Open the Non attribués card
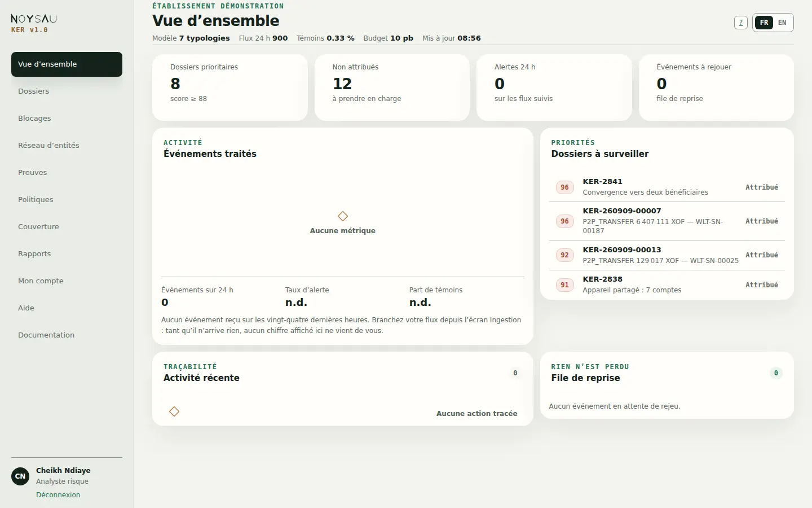Viewport: 812px width, 508px height. [392, 87]
